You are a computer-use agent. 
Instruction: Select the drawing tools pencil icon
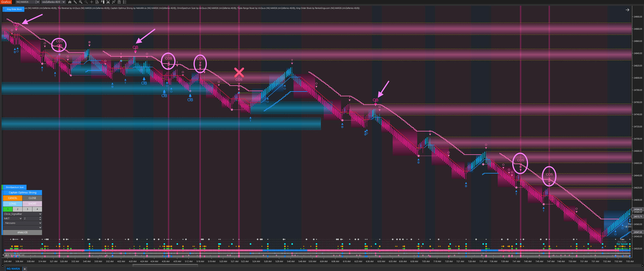point(75,2)
